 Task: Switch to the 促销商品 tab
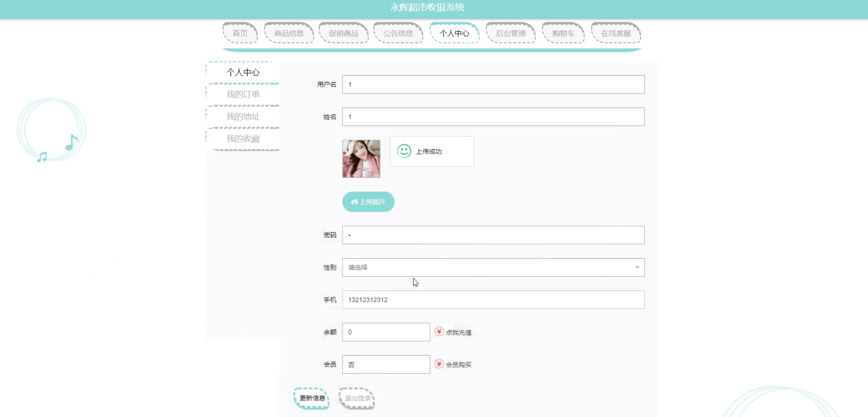tap(343, 33)
